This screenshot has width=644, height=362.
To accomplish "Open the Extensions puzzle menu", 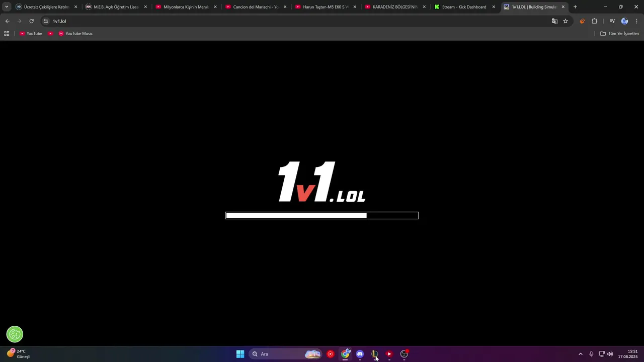I will [594, 21].
